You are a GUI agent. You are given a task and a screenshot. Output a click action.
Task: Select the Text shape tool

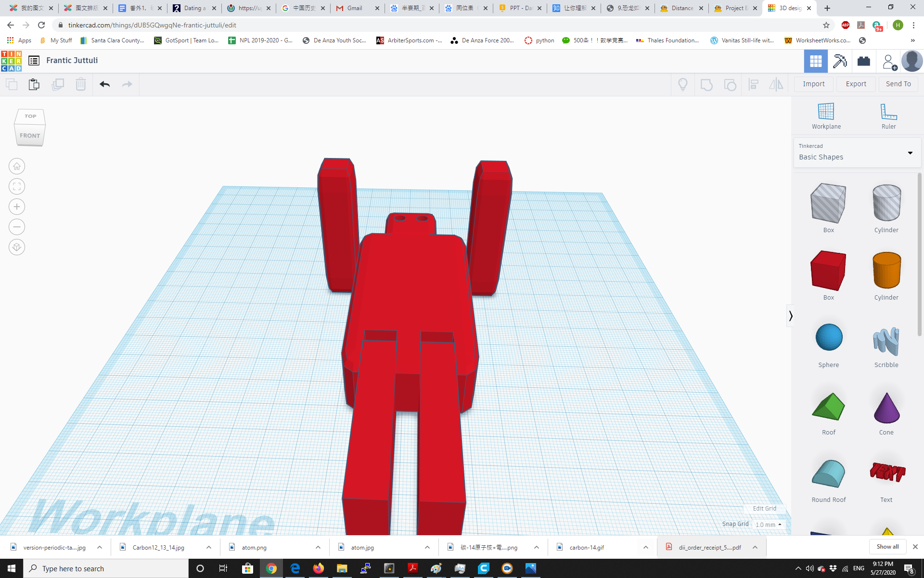coord(886,474)
